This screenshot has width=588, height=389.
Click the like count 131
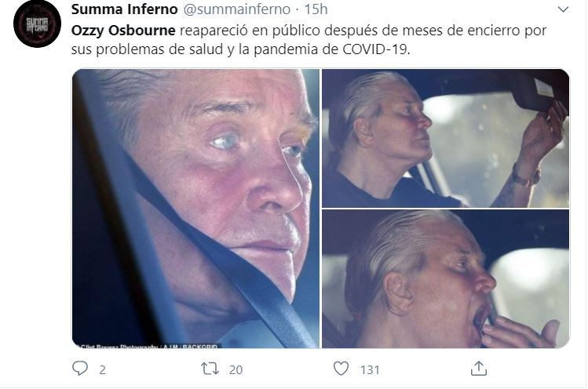(x=370, y=370)
